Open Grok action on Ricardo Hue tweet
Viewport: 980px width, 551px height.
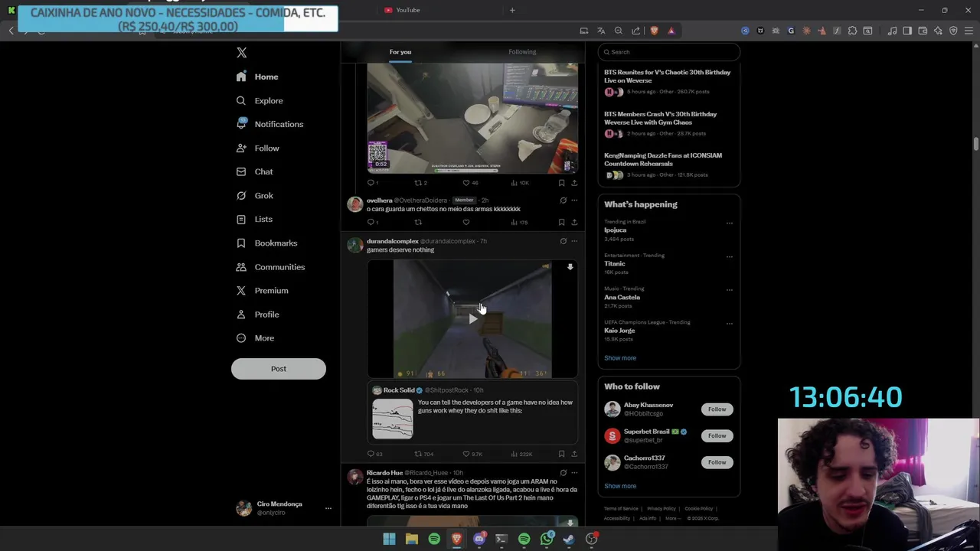(x=563, y=473)
